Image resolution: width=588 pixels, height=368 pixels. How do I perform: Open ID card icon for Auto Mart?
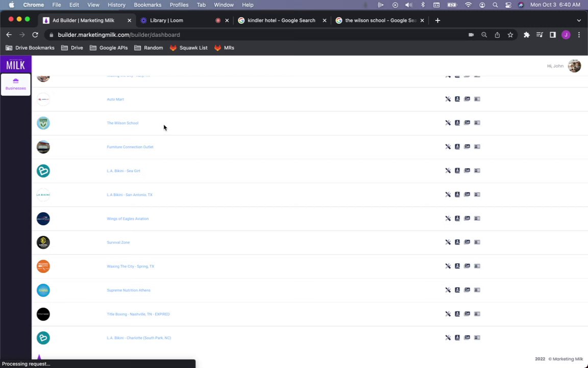477,99
